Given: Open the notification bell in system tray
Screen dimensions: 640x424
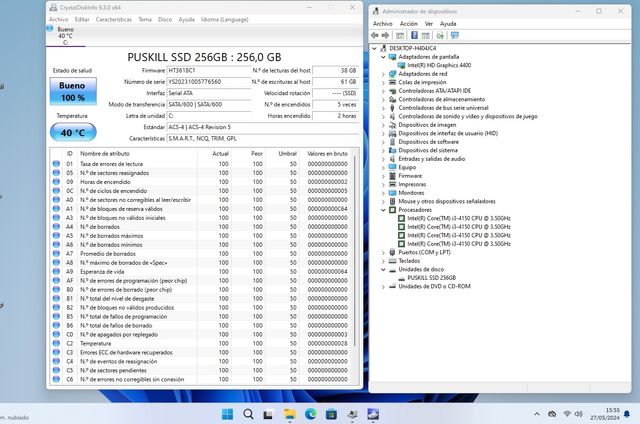Looking at the screenshot, I should pos(627,414).
